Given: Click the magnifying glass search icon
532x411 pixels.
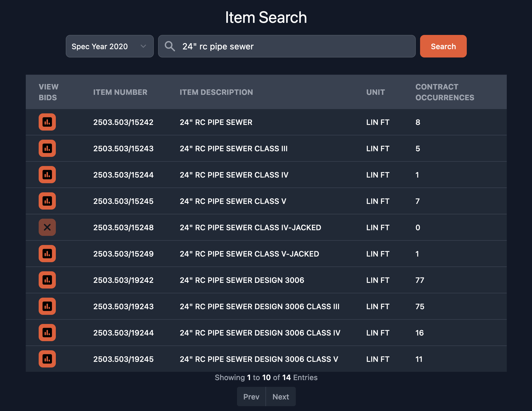Looking at the screenshot, I should point(170,46).
